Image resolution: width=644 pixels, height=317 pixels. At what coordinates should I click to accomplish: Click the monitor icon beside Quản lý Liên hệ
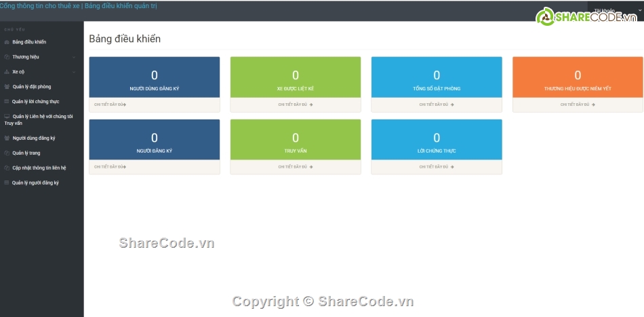tap(7, 117)
